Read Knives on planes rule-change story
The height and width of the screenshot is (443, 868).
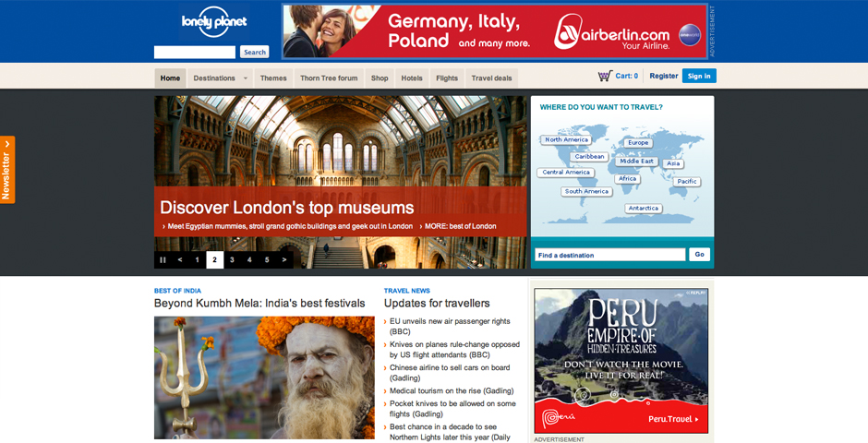(454, 350)
